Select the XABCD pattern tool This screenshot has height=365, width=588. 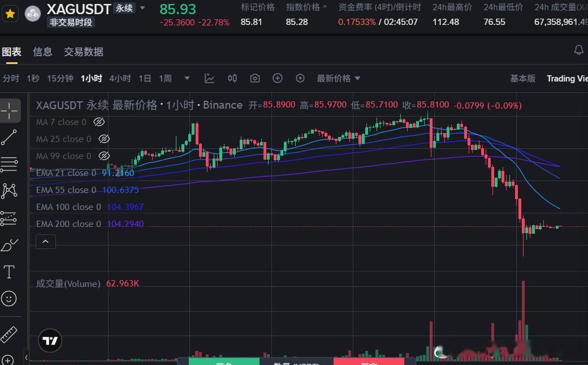(x=10, y=191)
